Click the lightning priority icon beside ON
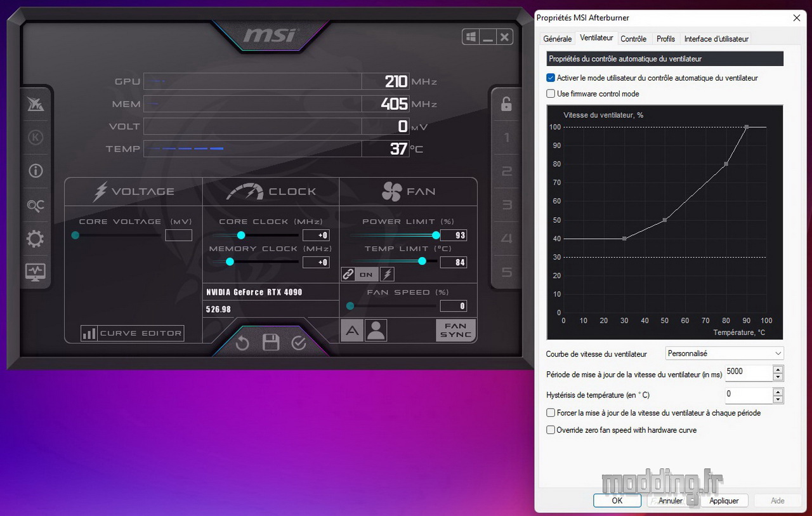Viewport: 812px width, 516px height. pyautogui.click(x=387, y=274)
